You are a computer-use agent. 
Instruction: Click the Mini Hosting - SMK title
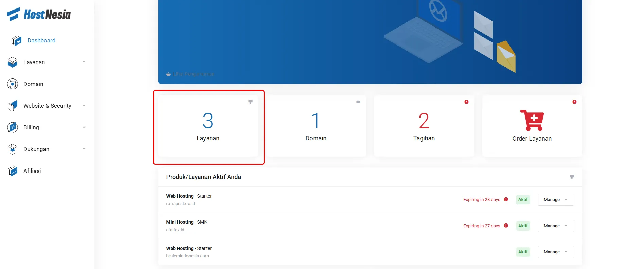[186, 222]
